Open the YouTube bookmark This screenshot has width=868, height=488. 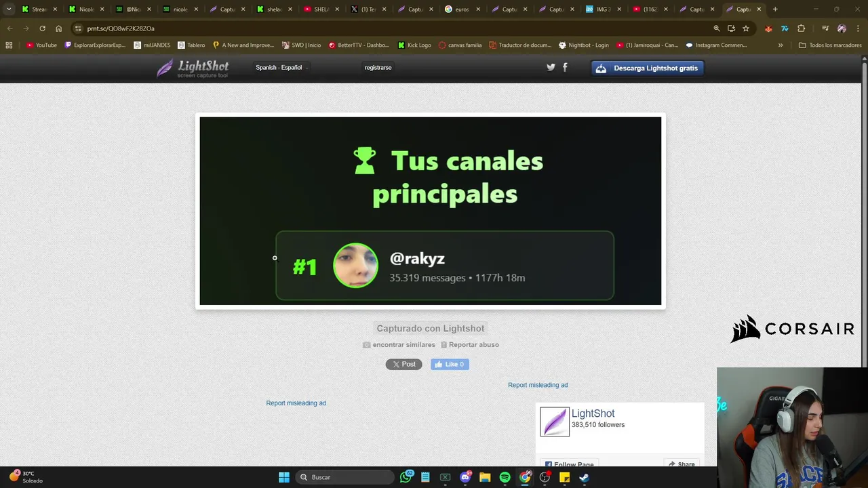pyautogui.click(x=41, y=45)
